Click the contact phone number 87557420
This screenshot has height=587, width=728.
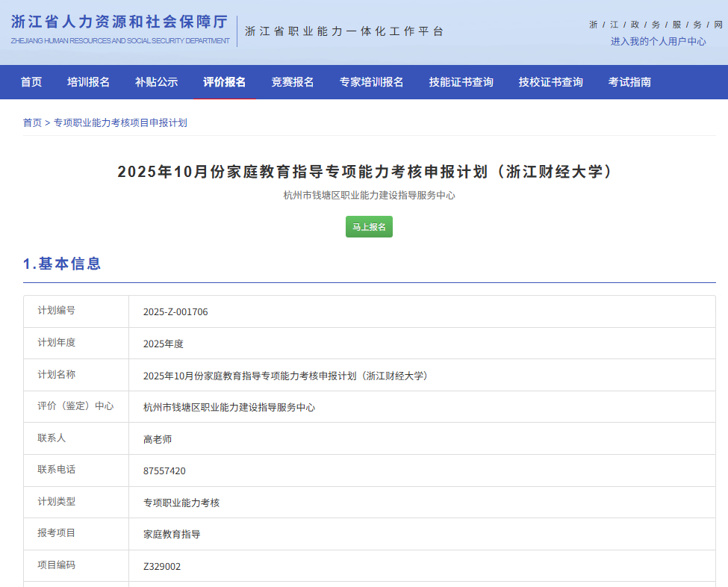(164, 471)
